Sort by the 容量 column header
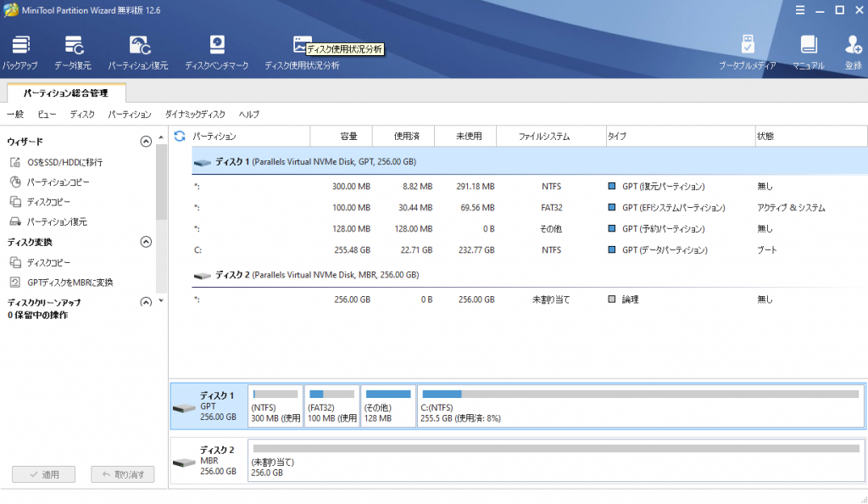Viewport: 868px width, 504px height. [342, 137]
